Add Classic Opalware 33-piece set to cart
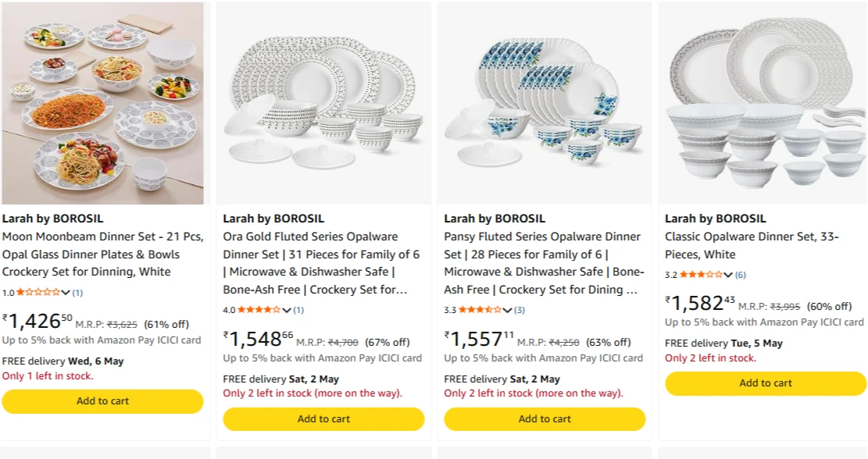This screenshot has width=868, height=459. coord(766,383)
